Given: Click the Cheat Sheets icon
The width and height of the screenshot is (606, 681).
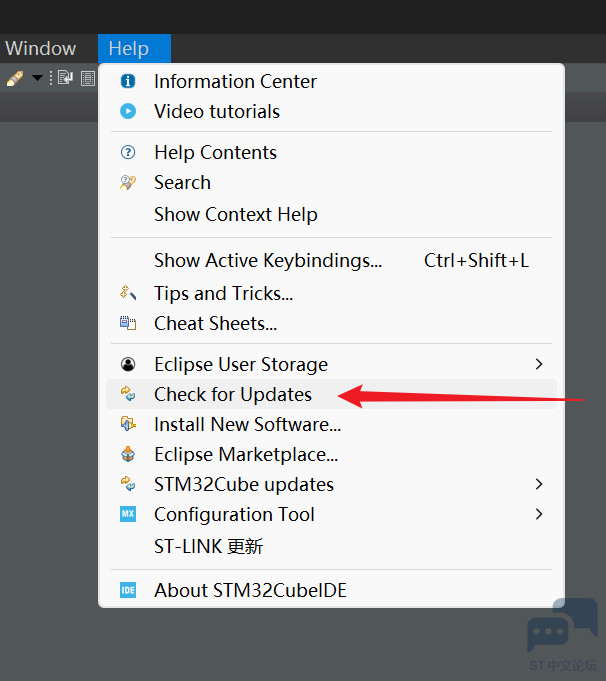Looking at the screenshot, I should [128, 323].
